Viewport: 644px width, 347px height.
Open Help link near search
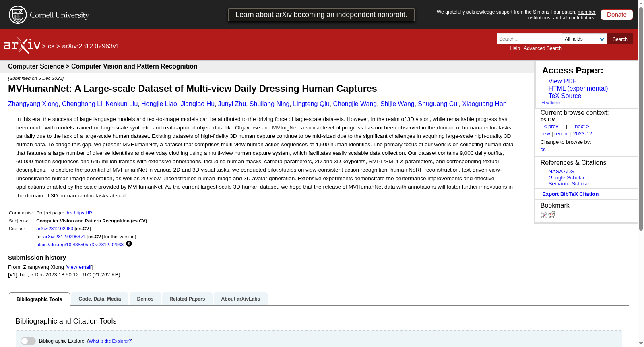coord(515,48)
